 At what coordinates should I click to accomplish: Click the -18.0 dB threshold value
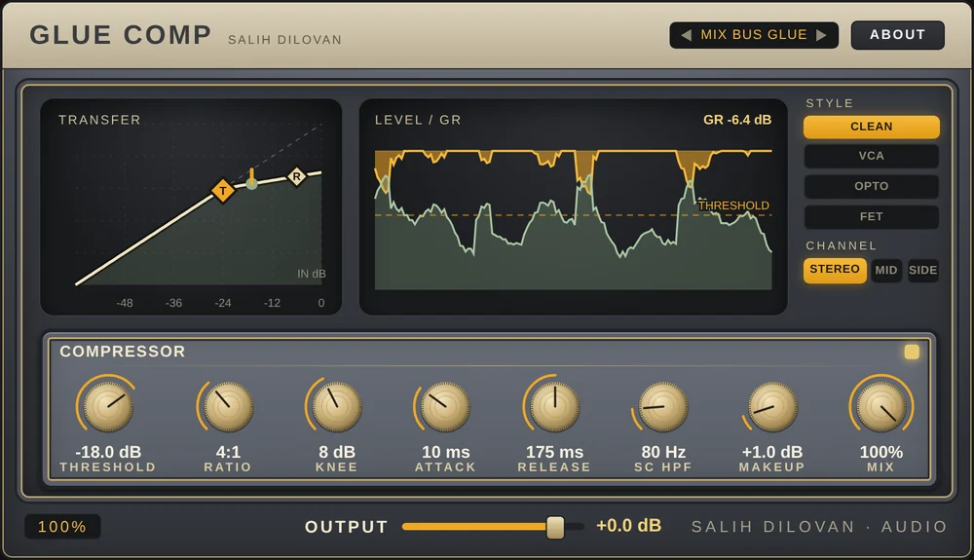(108, 452)
